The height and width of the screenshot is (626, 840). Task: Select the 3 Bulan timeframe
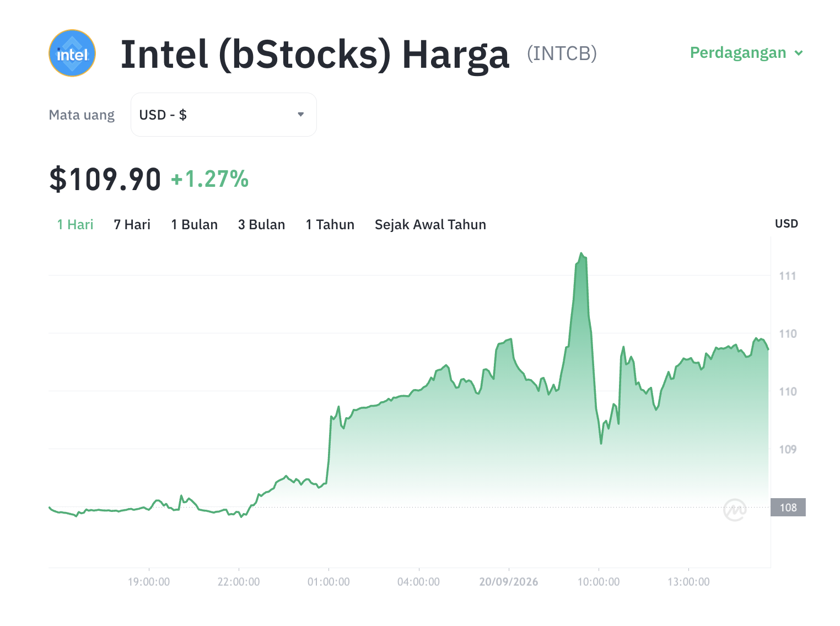(262, 225)
